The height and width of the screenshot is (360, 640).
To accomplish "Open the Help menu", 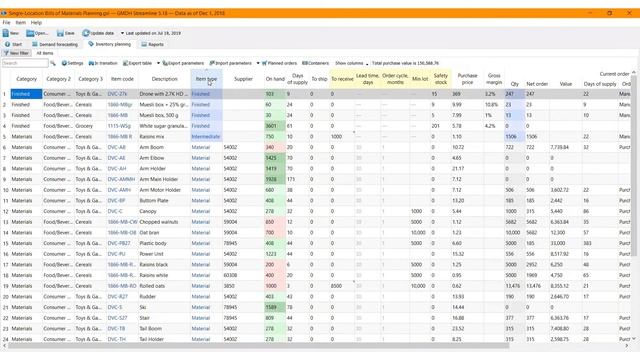I will [x=36, y=22].
